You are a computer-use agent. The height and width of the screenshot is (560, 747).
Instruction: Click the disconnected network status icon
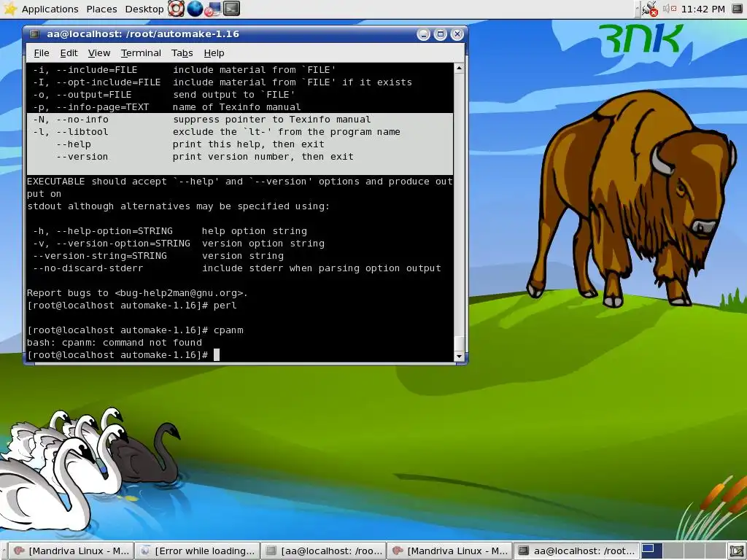pyautogui.click(x=650, y=9)
